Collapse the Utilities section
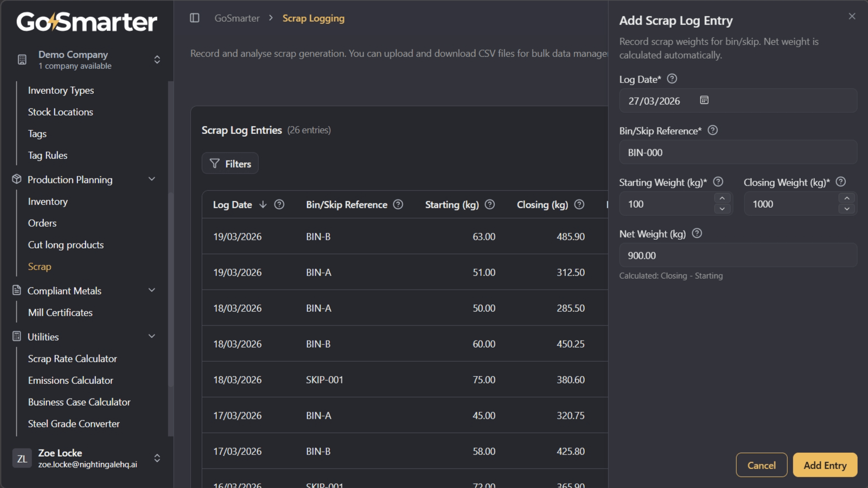Viewport: 868px width, 488px height. (x=152, y=337)
